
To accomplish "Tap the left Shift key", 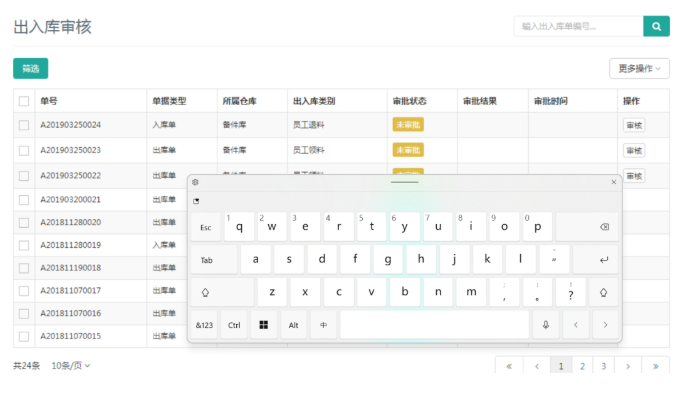I will click(222, 292).
